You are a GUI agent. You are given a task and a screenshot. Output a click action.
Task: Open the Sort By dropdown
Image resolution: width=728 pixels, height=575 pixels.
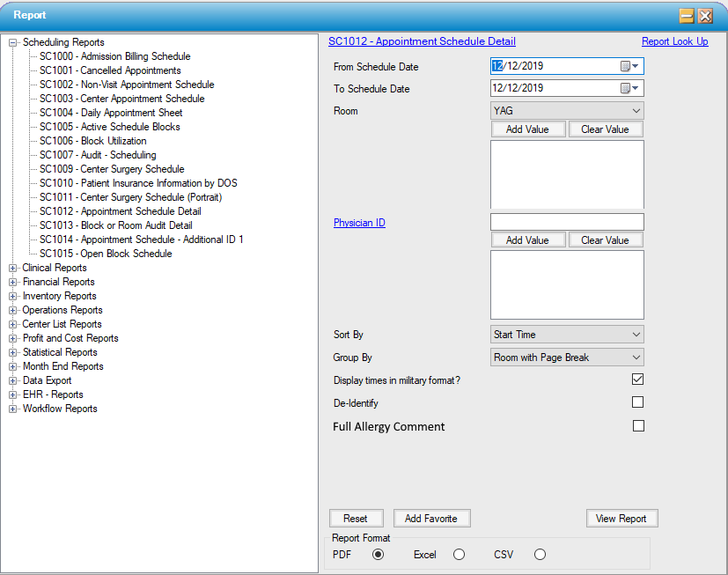pos(636,334)
